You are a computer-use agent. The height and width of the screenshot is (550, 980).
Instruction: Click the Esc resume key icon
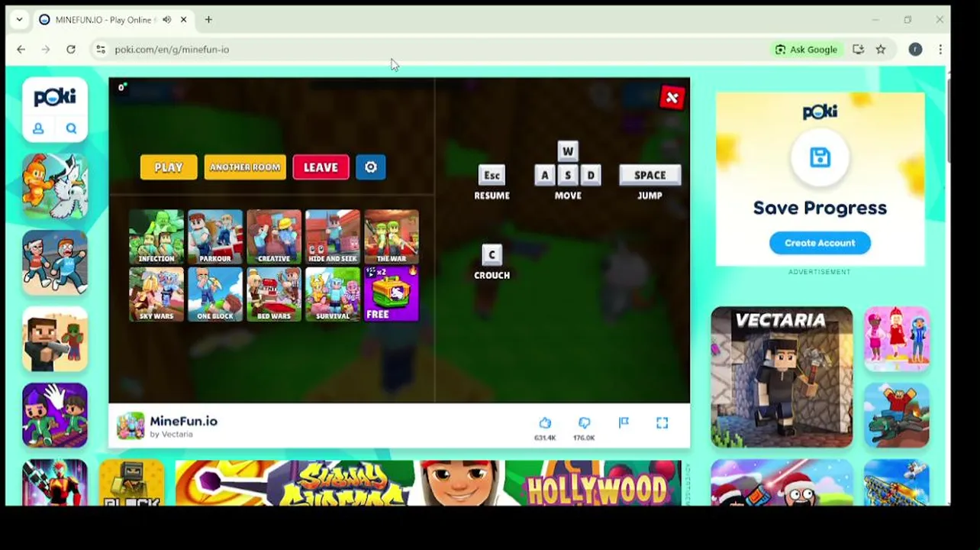point(492,175)
